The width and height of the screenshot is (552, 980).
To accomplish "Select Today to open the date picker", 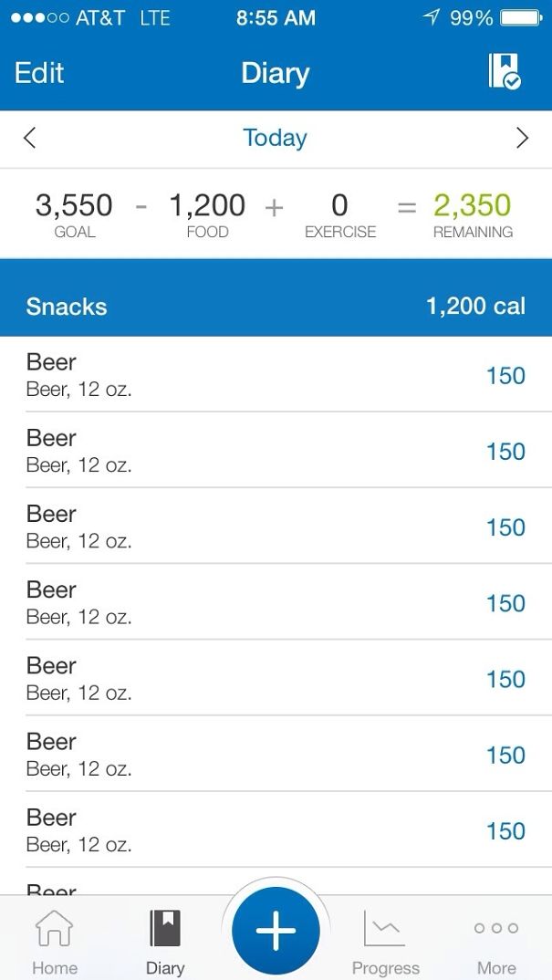I will tap(275, 137).
